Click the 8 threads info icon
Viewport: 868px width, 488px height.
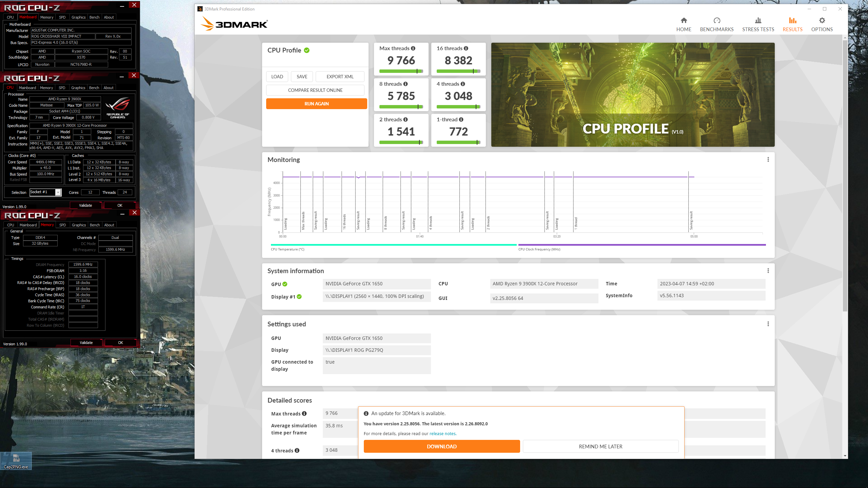pyautogui.click(x=406, y=84)
